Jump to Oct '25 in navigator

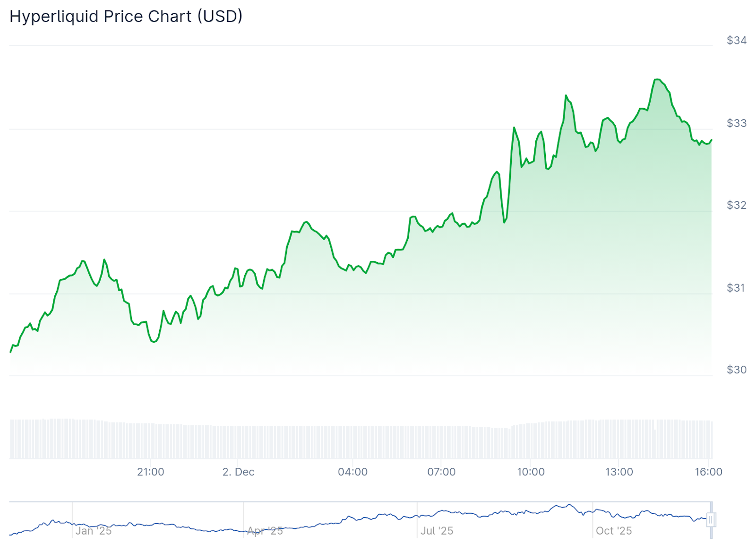pyautogui.click(x=613, y=531)
